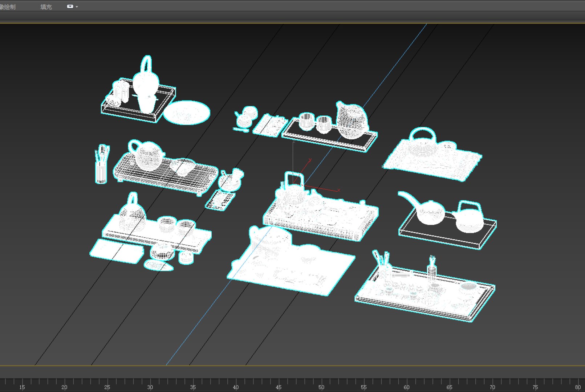Select the round flat plate model

coord(187,113)
